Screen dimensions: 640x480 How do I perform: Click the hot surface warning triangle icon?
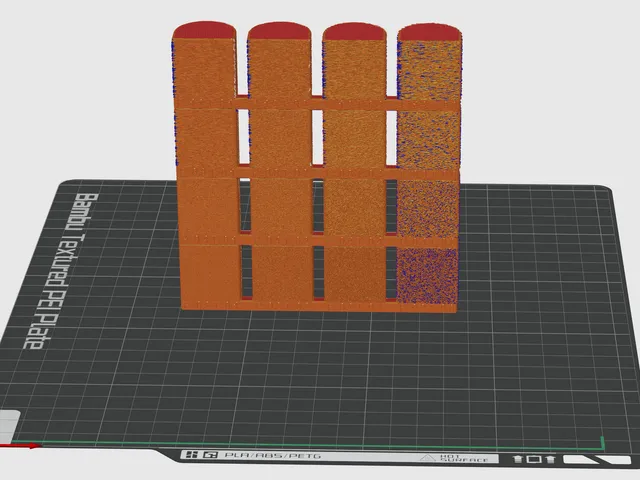(428, 458)
